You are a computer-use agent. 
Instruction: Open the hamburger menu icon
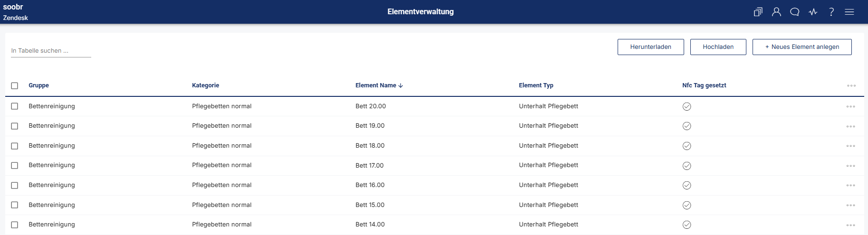849,12
